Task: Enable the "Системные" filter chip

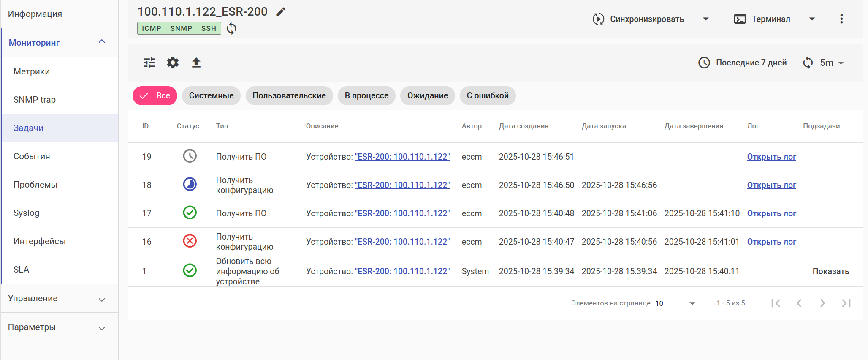Action: (x=211, y=96)
